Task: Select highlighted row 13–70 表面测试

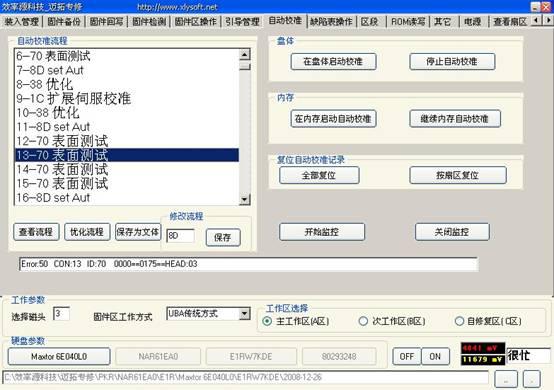Action: tap(127, 155)
